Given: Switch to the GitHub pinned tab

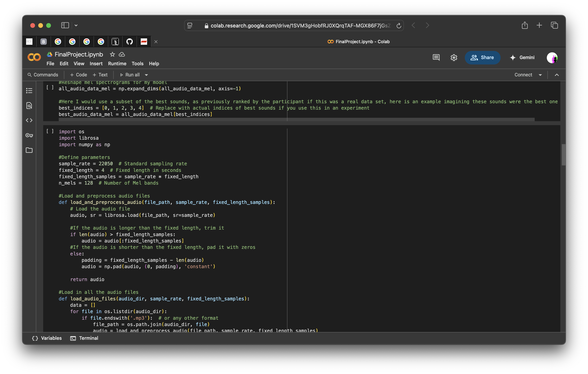Looking at the screenshot, I should pyautogui.click(x=129, y=42).
